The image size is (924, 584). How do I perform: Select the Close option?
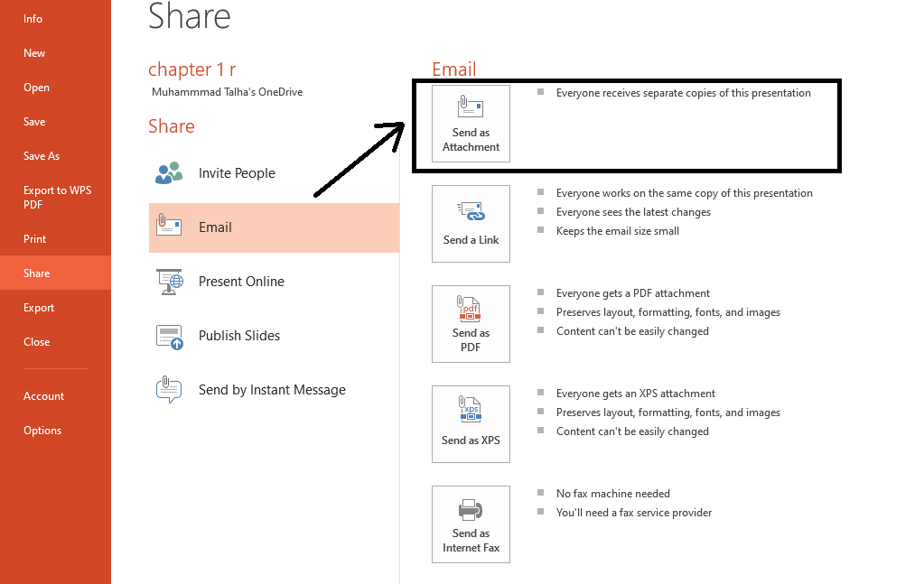tap(36, 341)
